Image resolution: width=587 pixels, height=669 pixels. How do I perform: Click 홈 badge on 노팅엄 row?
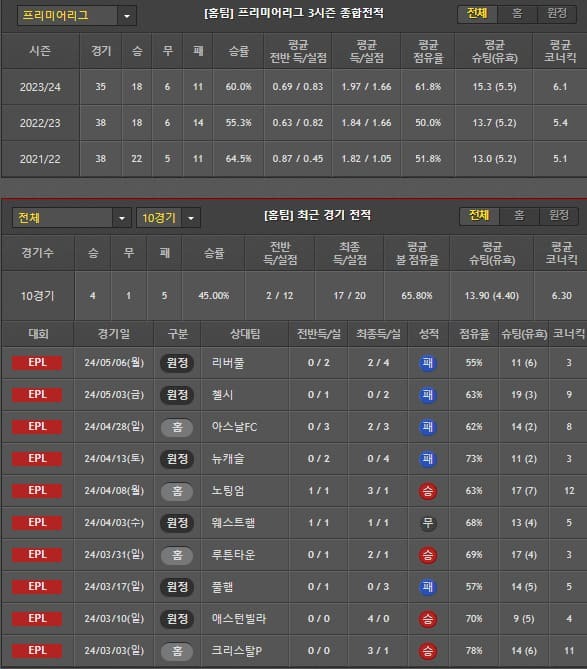coord(177,491)
